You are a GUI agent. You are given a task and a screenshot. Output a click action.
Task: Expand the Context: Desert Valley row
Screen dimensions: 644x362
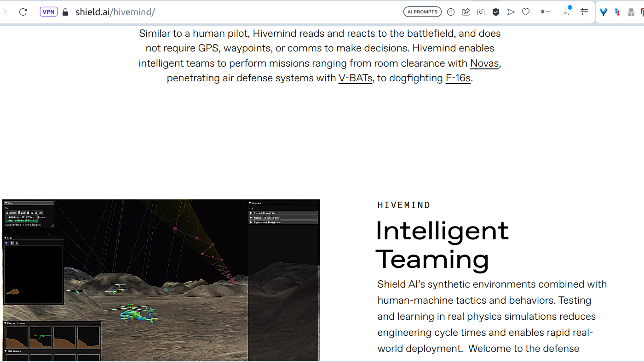(283, 213)
